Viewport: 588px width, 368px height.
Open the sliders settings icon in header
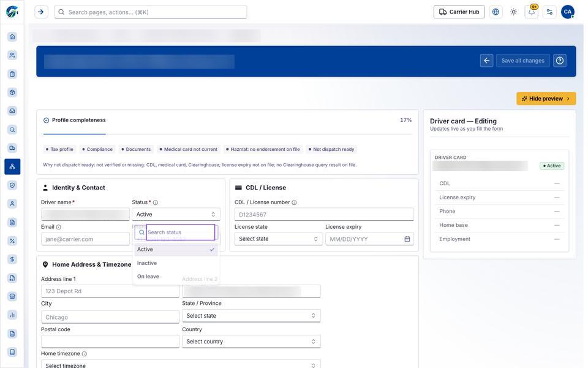pos(549,12)
